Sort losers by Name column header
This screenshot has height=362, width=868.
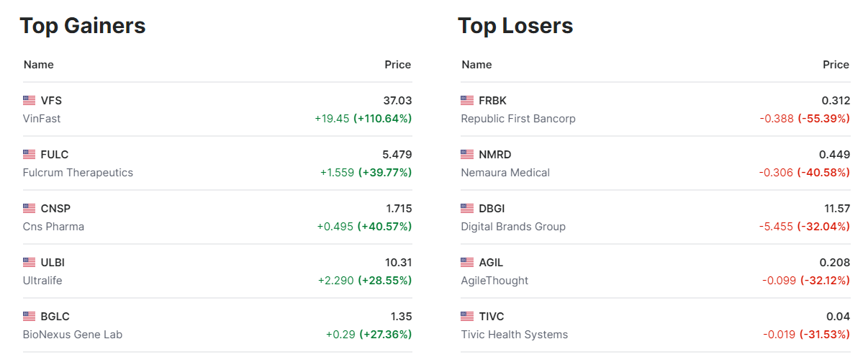476,65
